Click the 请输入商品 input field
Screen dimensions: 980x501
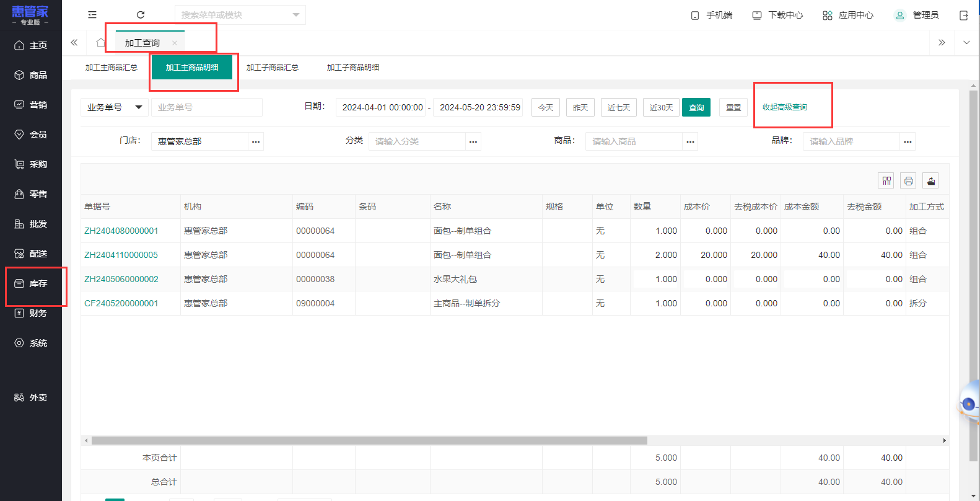click(633, 141)
